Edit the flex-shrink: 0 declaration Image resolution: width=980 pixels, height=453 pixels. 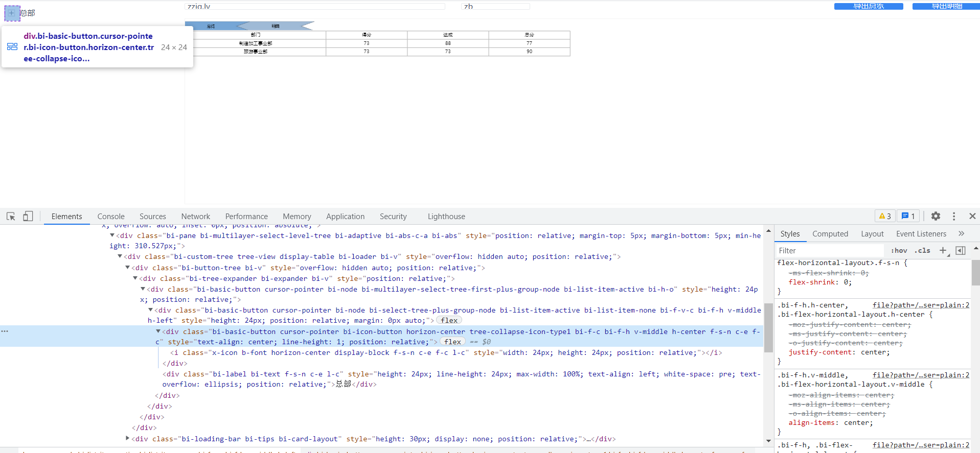point(820,282)
